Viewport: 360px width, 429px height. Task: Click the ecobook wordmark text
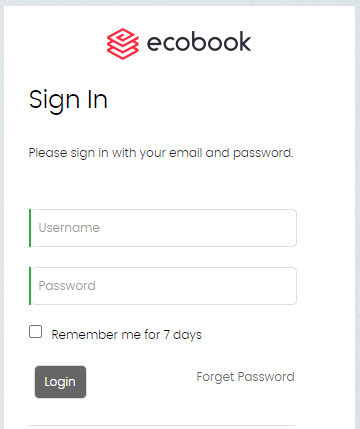pyautogui.click(x=199, y=42)
